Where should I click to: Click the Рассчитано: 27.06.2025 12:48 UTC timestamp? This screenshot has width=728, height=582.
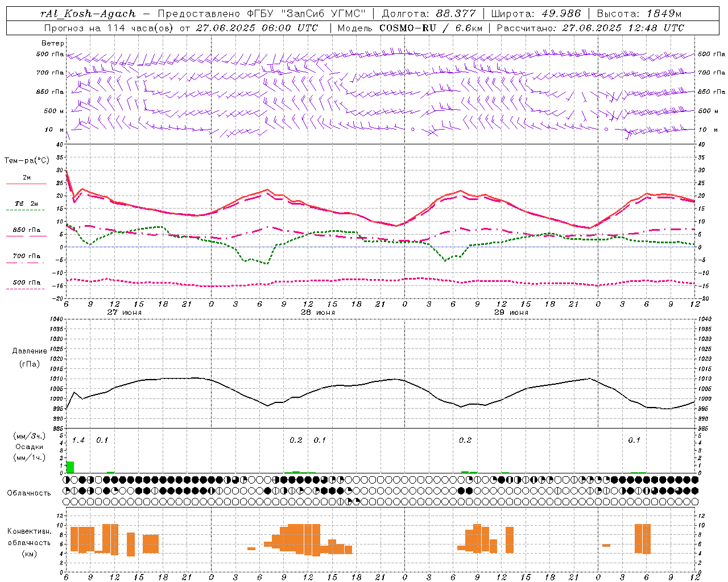(x=590, y=28)
